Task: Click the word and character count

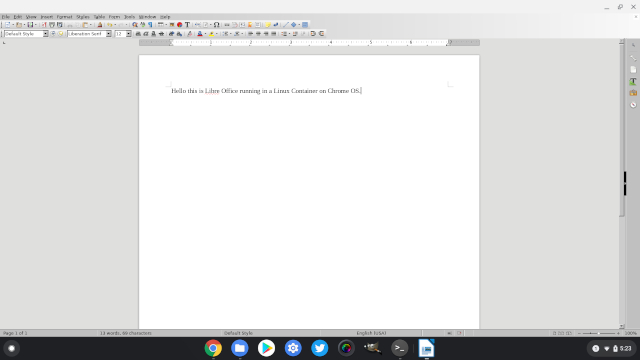Action: [126, 333]
